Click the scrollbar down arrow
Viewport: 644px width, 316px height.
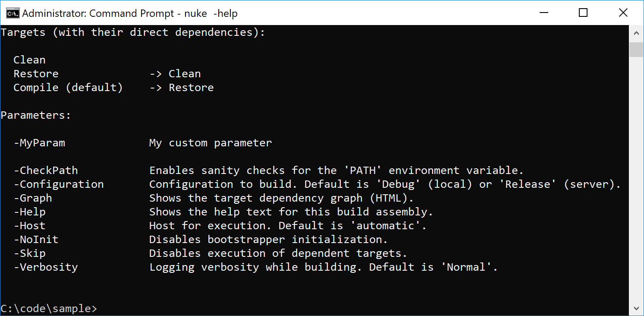point(636,308)
